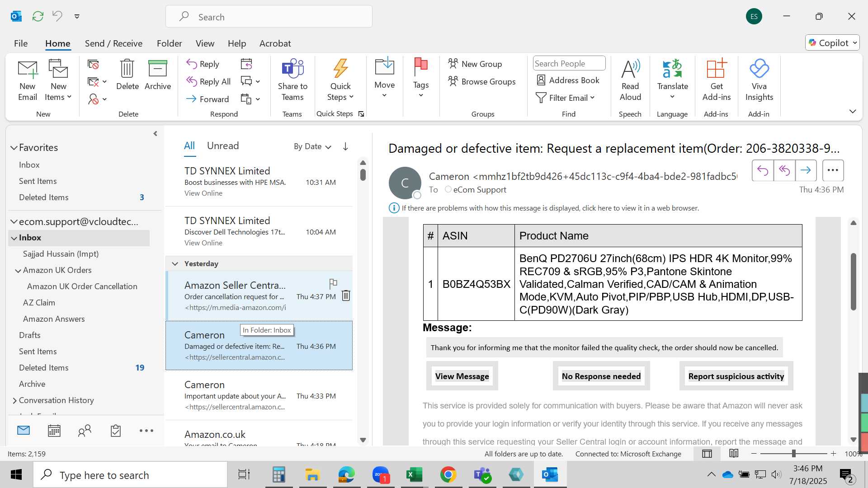
Task: Click the Ignore conversation icon
Action: click(x=93, y=65)
